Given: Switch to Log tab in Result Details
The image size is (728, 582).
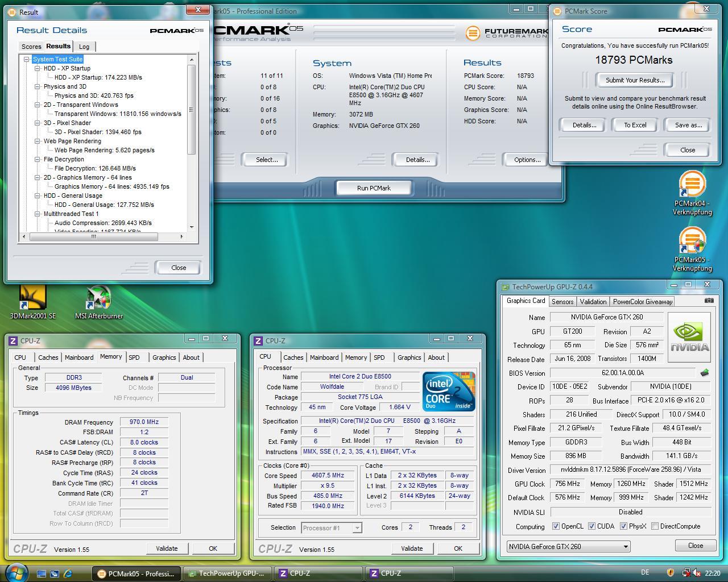Looking at the screenshot, I should 84,47.
